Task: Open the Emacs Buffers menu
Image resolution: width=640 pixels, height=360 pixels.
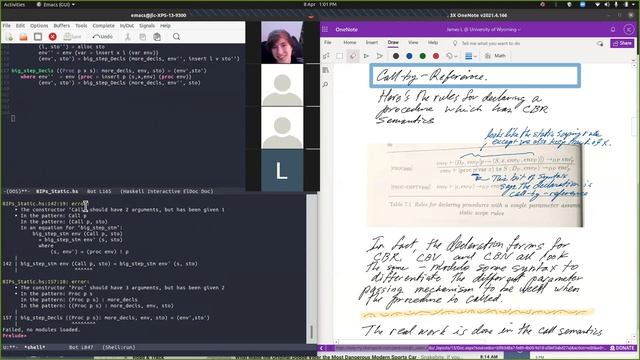Action: (62, 26)
